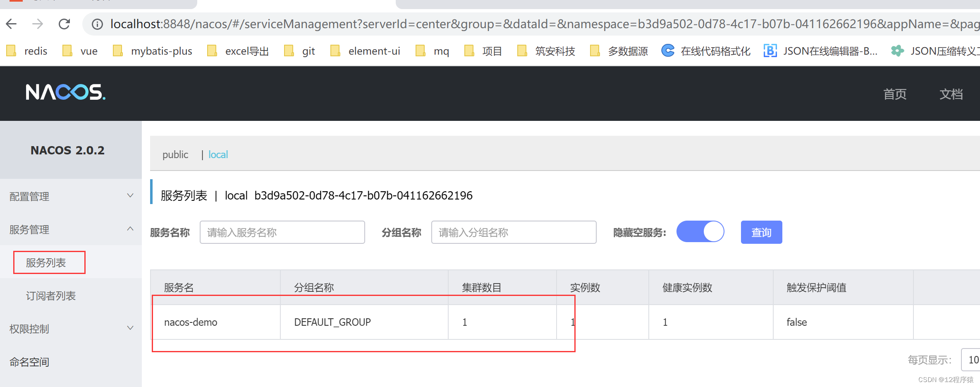This screenshot has width=980, height=387.
Task: Open the 在线代码格式化 bookmark
Action: click(x=706, y=51)
